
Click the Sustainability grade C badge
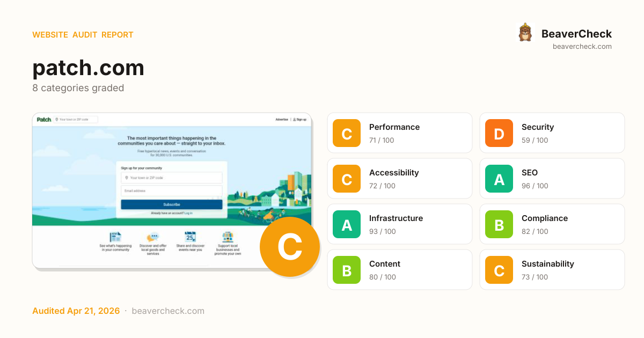pos(499,270)
